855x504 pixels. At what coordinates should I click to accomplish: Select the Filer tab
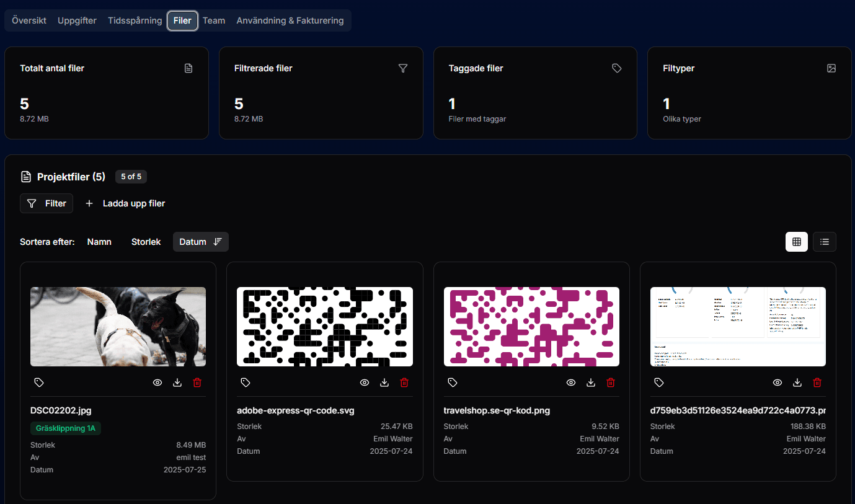pyautogui.click(x=182, y=20)
